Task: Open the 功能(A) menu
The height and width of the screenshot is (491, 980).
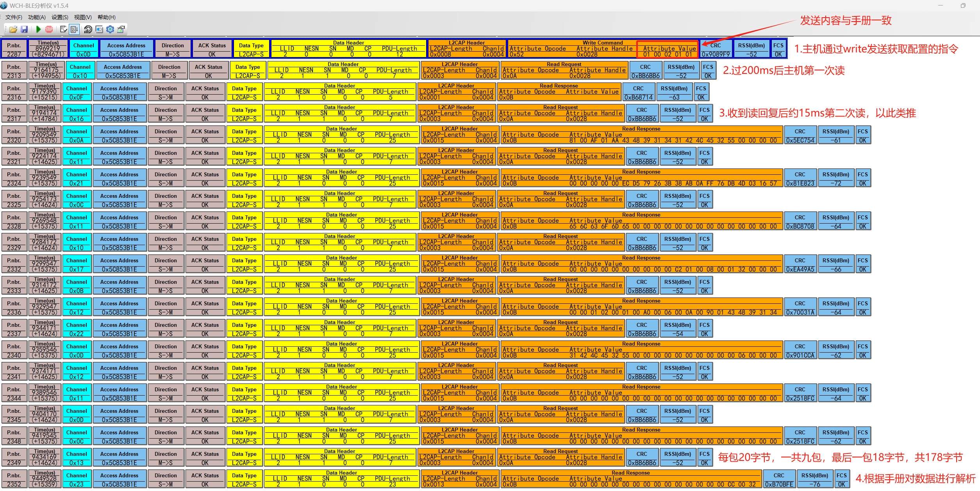Action: click(37, 17)
